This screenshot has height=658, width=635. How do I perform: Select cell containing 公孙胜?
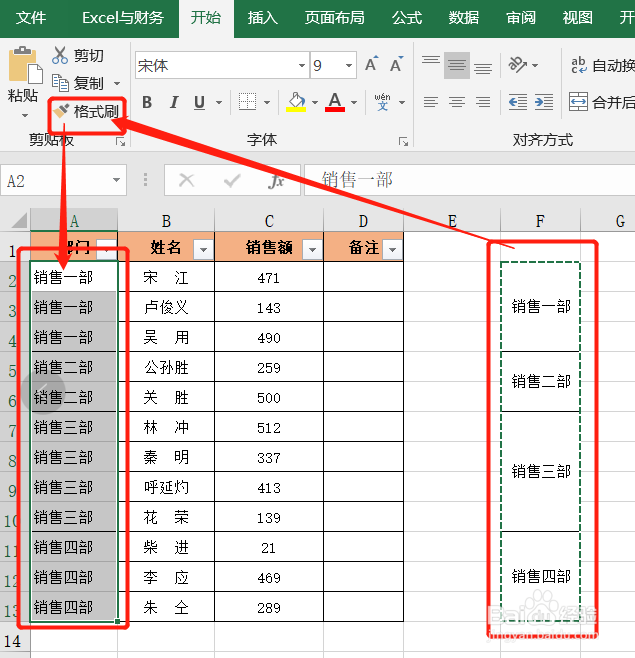point(166,367)
